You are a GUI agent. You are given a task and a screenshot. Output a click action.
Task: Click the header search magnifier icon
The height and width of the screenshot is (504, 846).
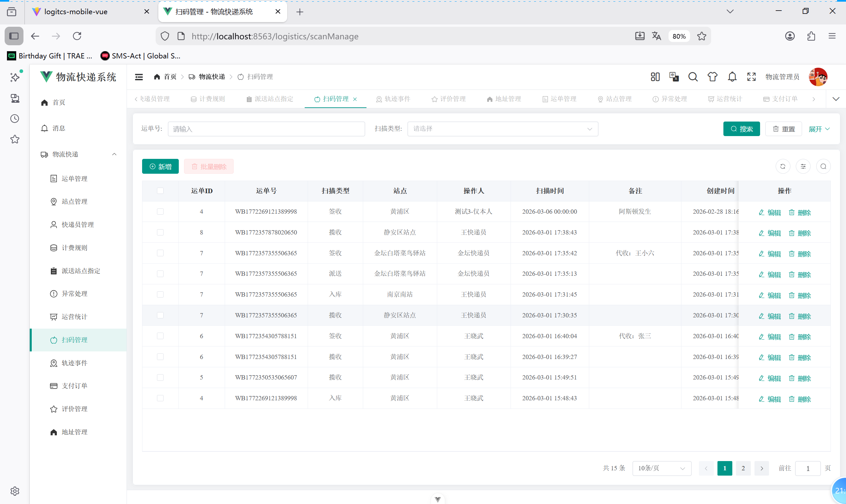tap(693, 77)
